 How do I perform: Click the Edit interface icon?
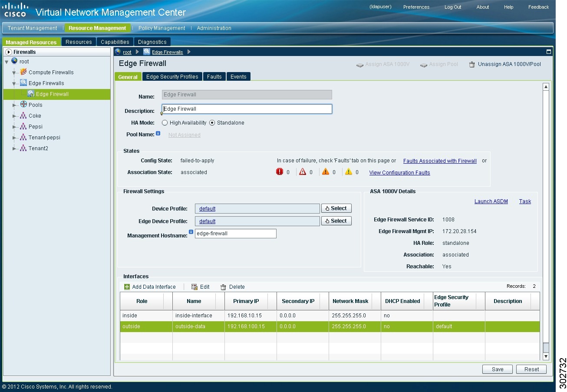pyautogui.click(x=194, y=287)
